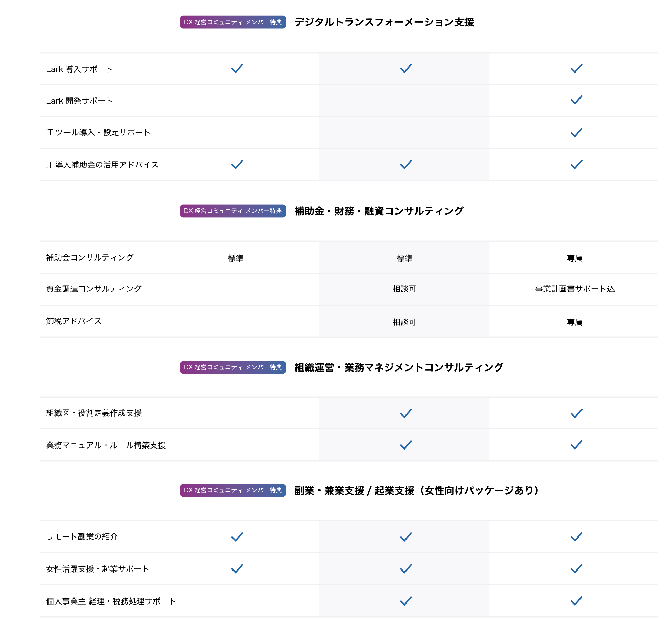Click 相談可 in the 資金調達コンサルティング row

pos(404,289)
